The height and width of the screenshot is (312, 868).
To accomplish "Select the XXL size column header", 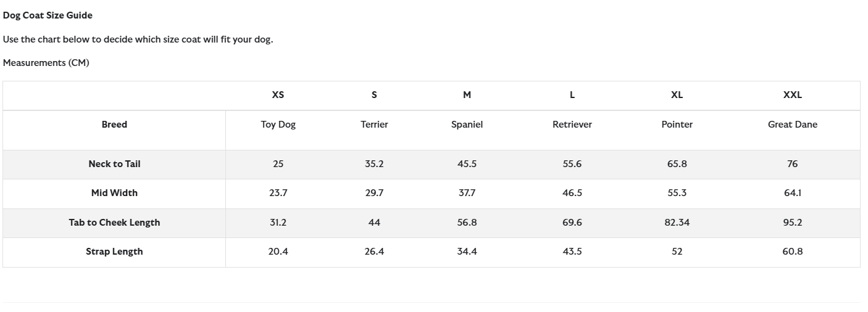I will (792, 95).
